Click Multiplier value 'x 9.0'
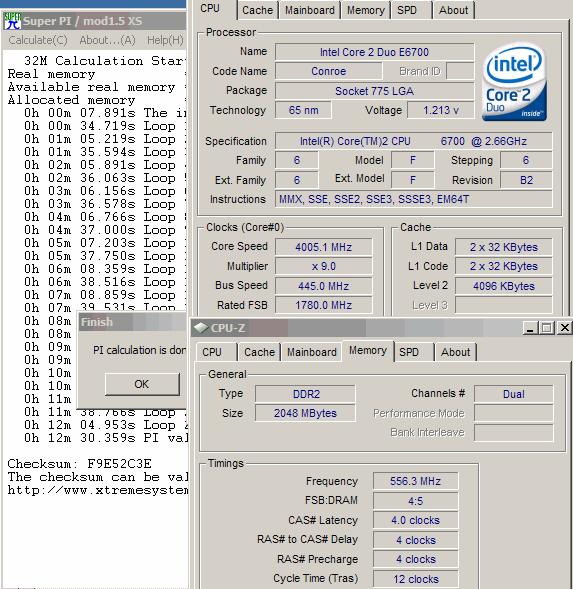Viewport: 573px width, 589px height. [x=324, y=266]
